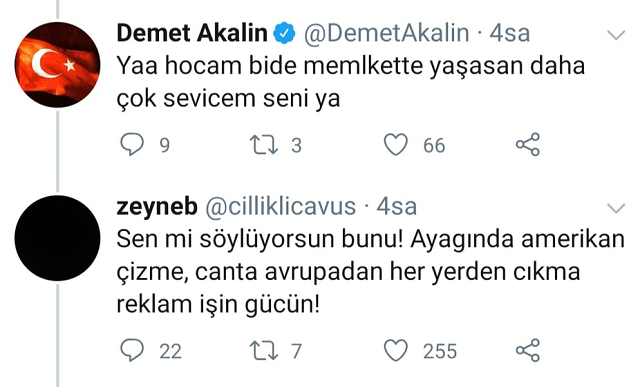Retweet zeyneb's tweet

click(x=264, y=351)
